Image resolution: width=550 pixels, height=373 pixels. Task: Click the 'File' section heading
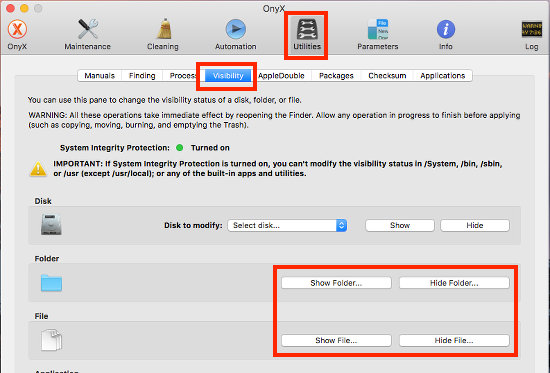pyautogui.click(x=41, y=316)
